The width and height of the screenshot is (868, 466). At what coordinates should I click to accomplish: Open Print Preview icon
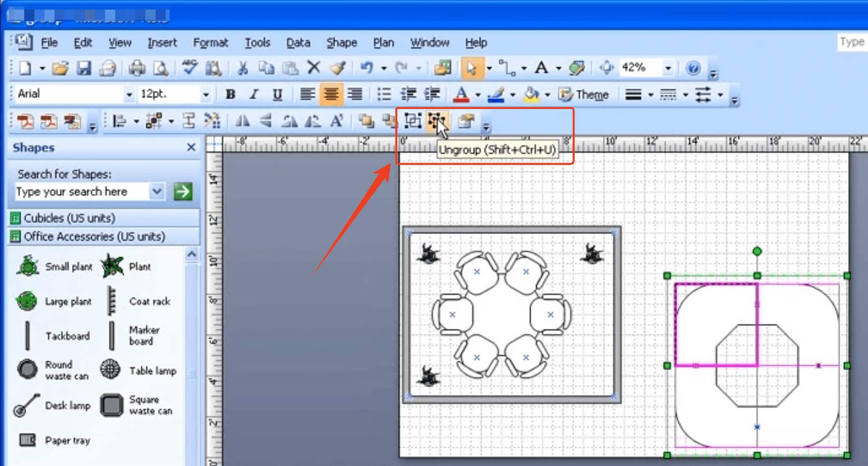(161, 68)
